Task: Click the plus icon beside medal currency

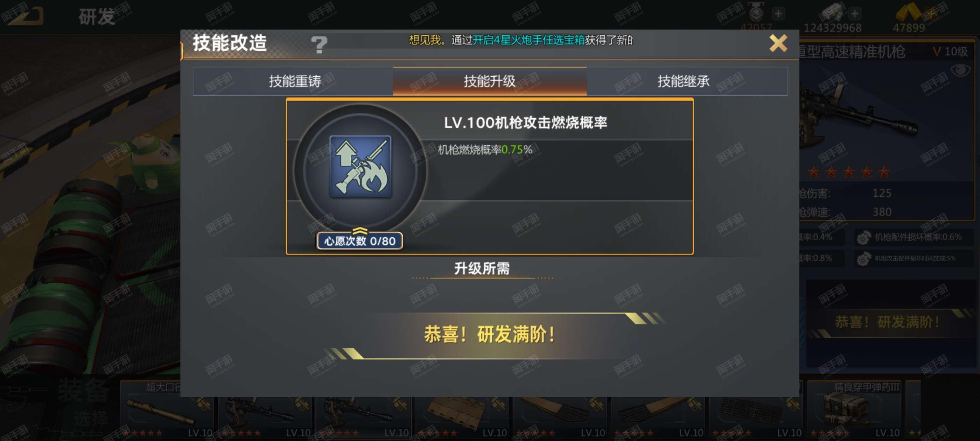Action: [x=778, y=14]
